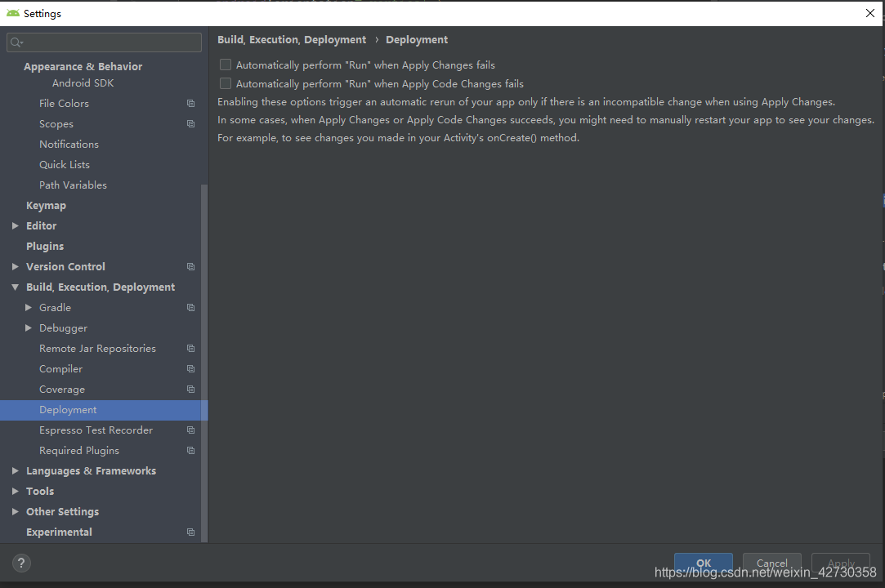The height and width of the screenshot is (588, 885).
Task: Expand the Editor section
Action: click(16, 225)
